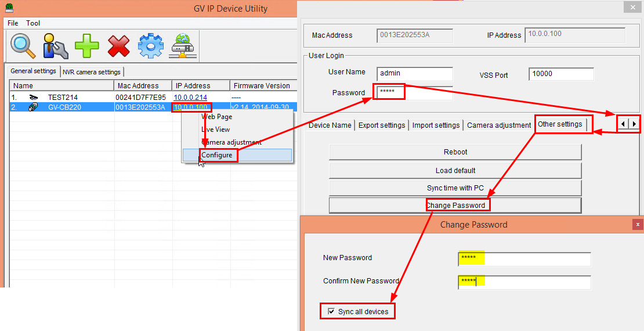
Task: Open the File menu
Action: [x=13, y=23]
